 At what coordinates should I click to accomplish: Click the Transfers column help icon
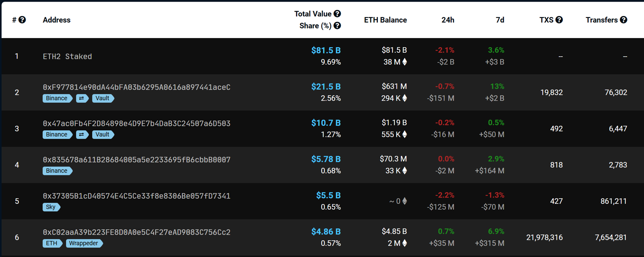click(x=623, y=20)
